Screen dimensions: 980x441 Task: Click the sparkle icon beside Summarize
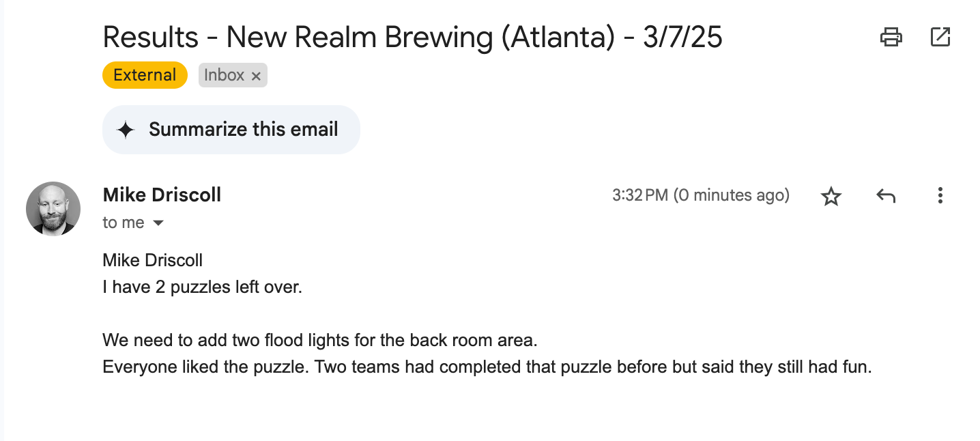[126, 130]
